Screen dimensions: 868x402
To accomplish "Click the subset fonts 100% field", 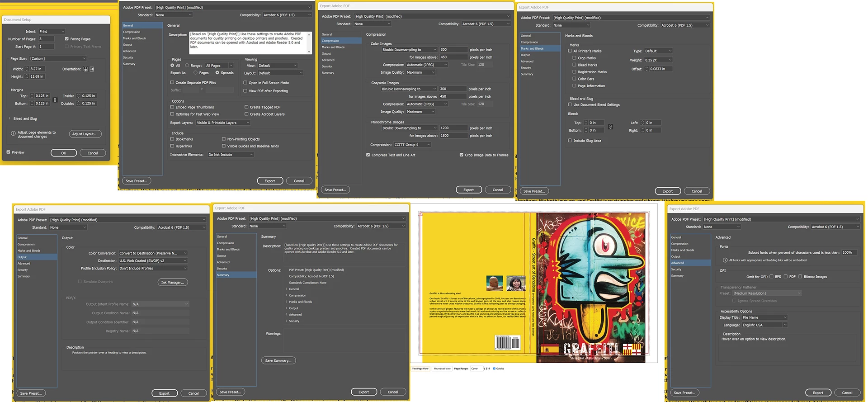I will [x=849, y=252].
